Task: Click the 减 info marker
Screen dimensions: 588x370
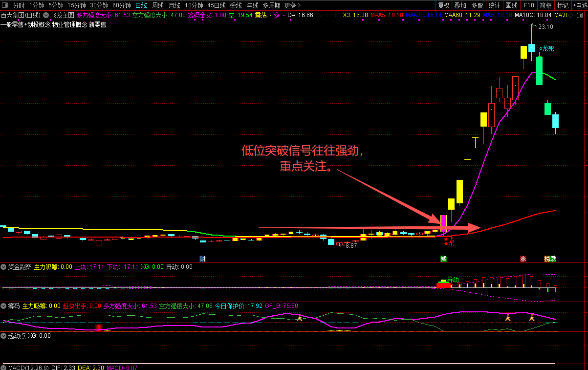Action: [x=443, y=259]
